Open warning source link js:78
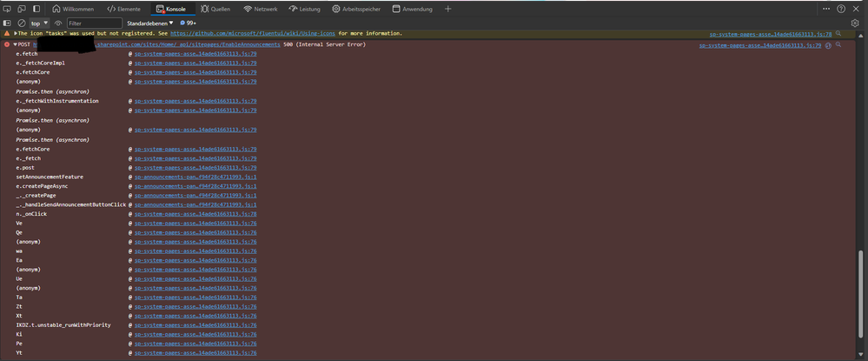The width and height of the screenshot is (868, 361). [x=771, y=34]
